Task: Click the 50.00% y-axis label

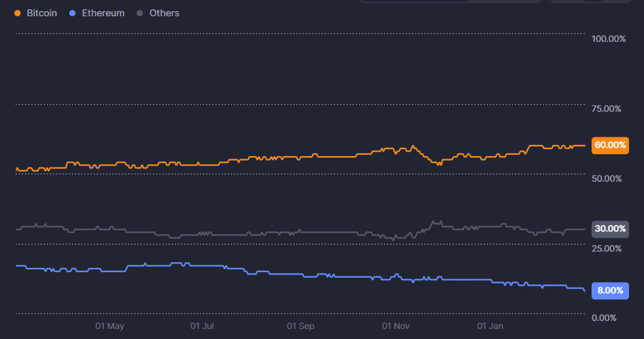Action: click(x=606, y=179)
